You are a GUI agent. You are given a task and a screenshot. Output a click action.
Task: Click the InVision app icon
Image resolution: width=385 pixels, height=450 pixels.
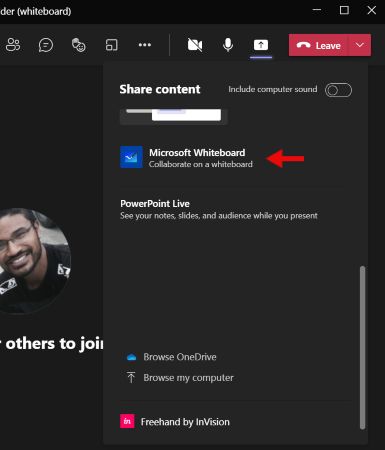127,421
